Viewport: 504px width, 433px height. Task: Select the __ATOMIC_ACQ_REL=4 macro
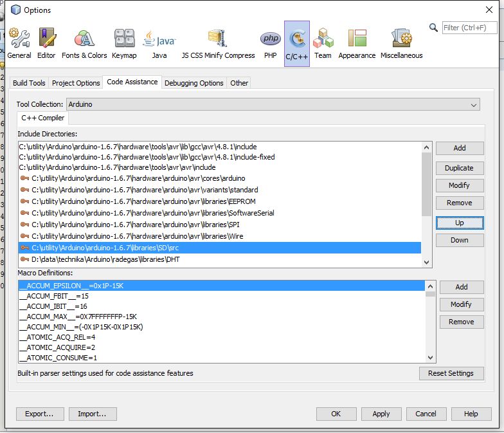tap(222, 337)
